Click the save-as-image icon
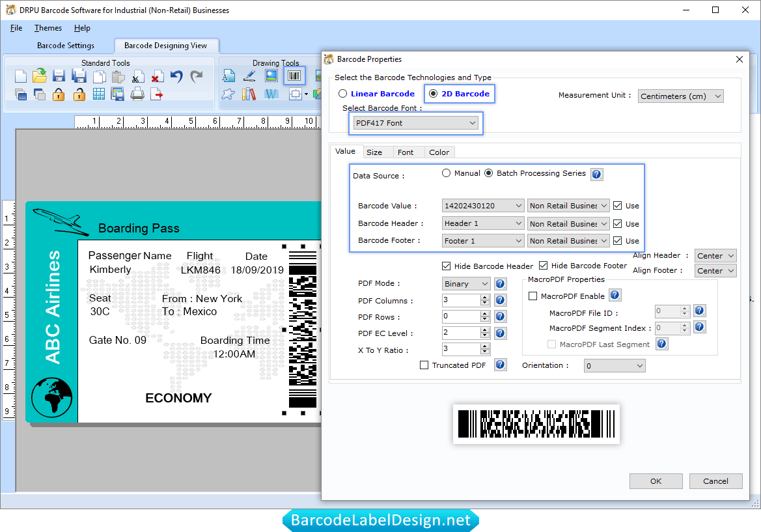The width and height of the screenshot is (761, 532). click(x=117, y=94)
